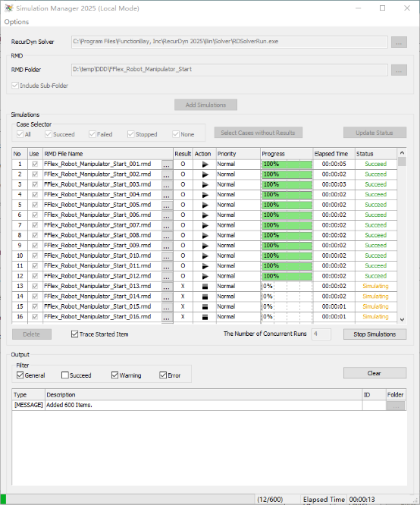The image size is (420, 505).
Task: Uncheck the Trace Started Item checkbox
Action: click(x=75, y=334)
